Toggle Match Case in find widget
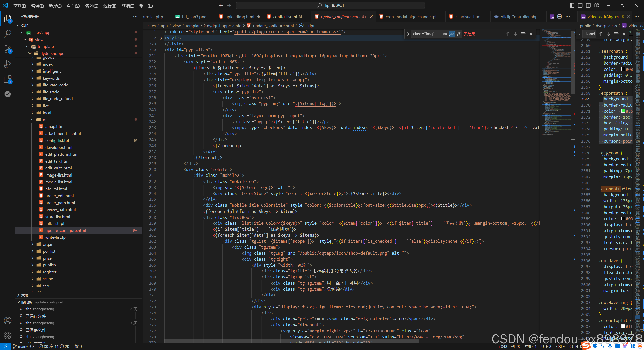 [x=445, y=34]
